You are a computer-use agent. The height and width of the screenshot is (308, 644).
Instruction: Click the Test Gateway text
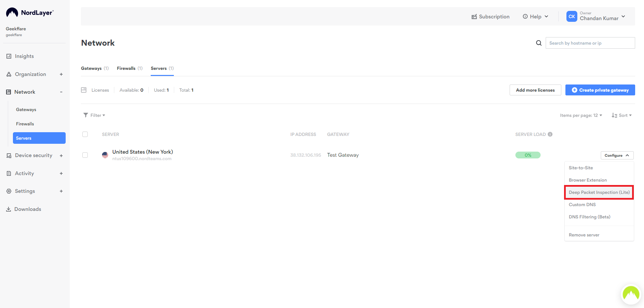343,155
